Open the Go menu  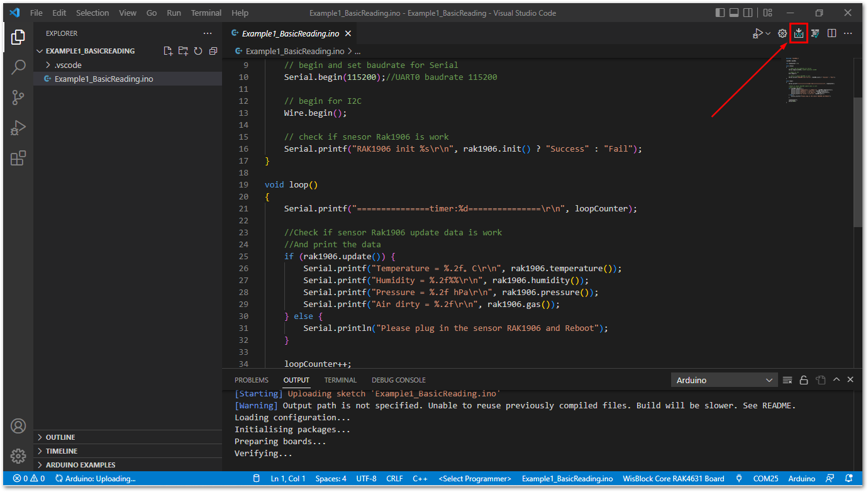tap(152, 13)
